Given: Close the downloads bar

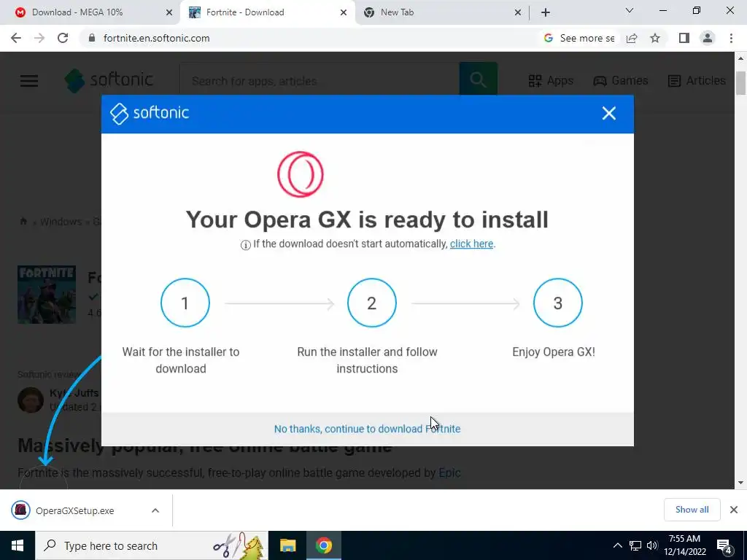Looking at the screenshot, I should [734, 510].
